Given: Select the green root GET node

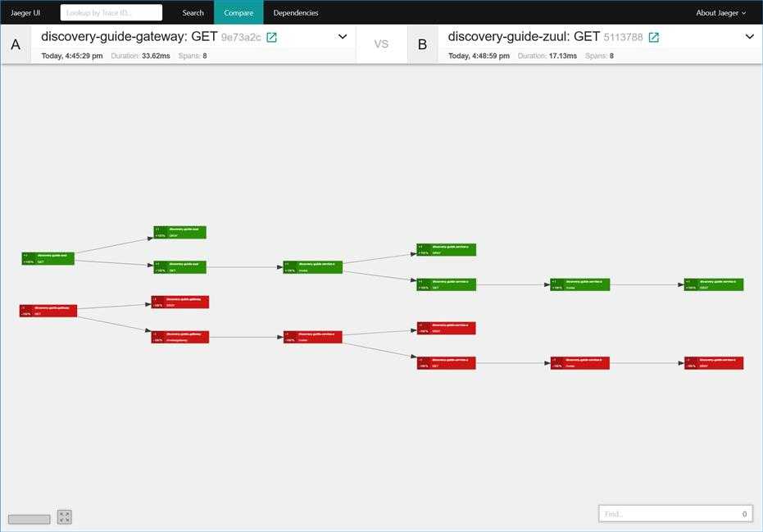Looking at the screenshot, I should tap(48, 258).
